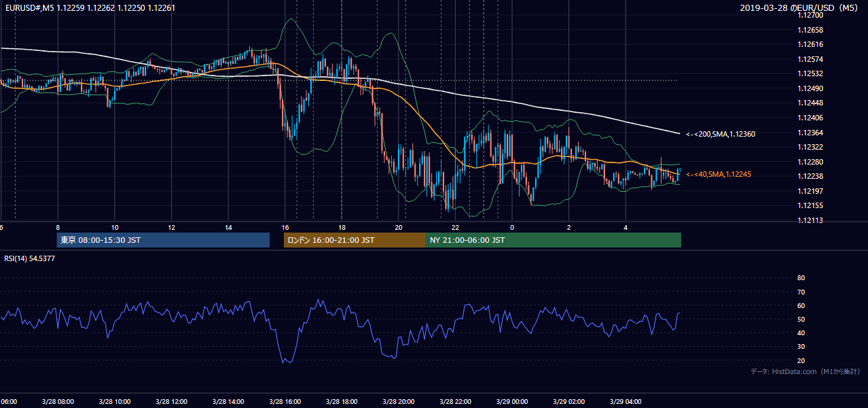Select the 200 SMA label 1.12360
This screenshot has height=408, width=868.
(x=721, y=134)
